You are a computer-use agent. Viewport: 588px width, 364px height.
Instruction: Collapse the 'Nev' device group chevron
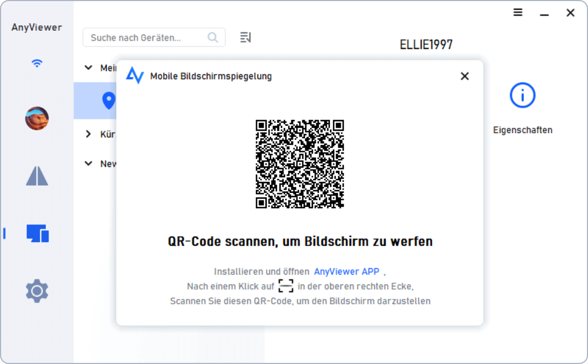coord(88,164)
